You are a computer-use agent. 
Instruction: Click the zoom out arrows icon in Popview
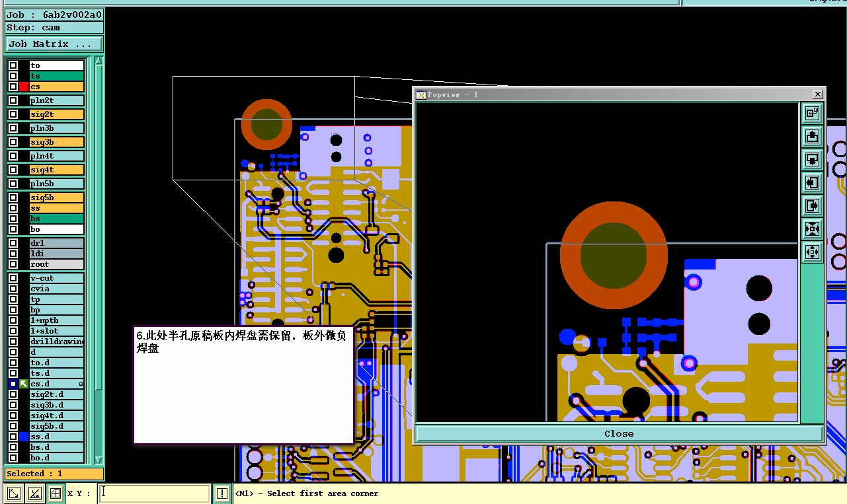(x=812, y=252)
